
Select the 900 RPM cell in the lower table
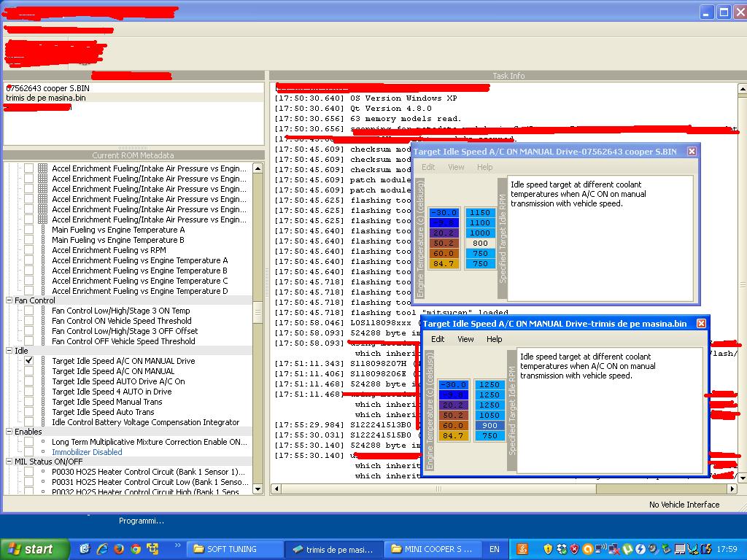tap(489, 425)
